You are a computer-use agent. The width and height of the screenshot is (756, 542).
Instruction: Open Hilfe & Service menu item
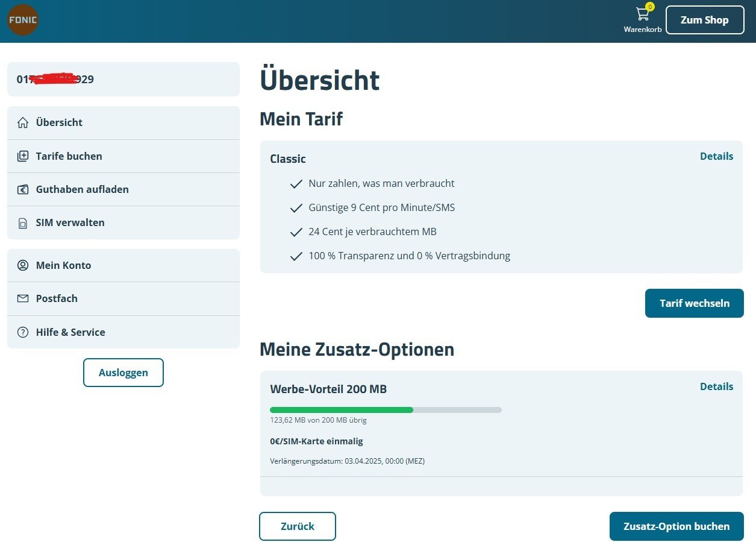(x=70, y=332)
